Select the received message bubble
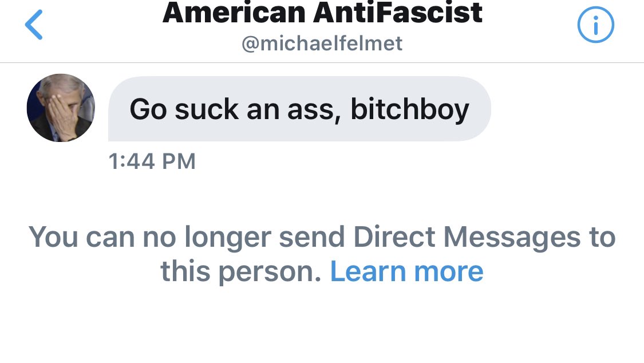The image size is (644, 363). coord(299,109)
